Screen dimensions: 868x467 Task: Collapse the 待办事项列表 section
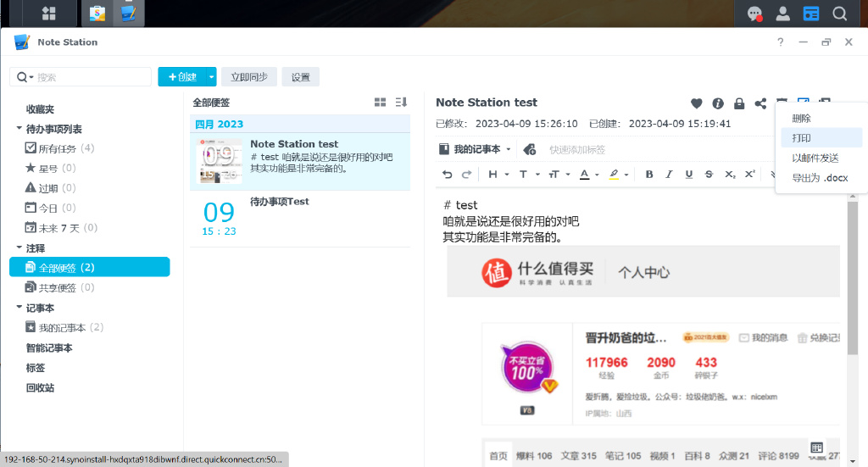(x=19, y=128)
